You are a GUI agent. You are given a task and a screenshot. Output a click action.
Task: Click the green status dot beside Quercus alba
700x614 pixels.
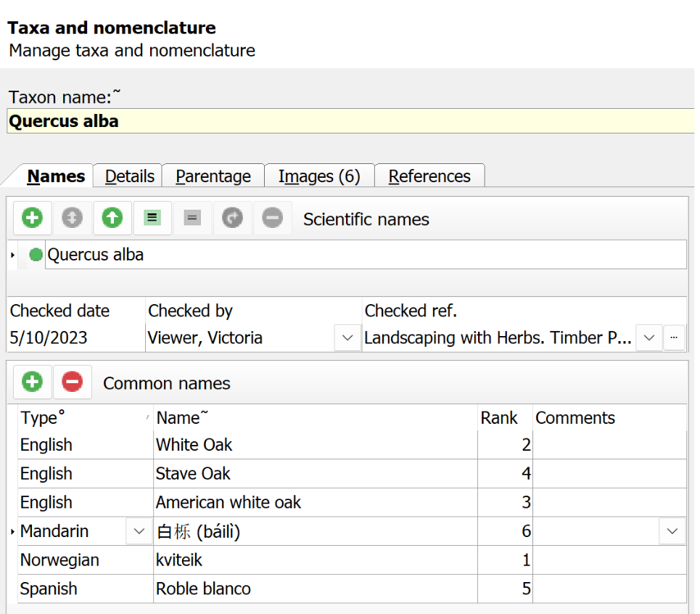point(36,255)
